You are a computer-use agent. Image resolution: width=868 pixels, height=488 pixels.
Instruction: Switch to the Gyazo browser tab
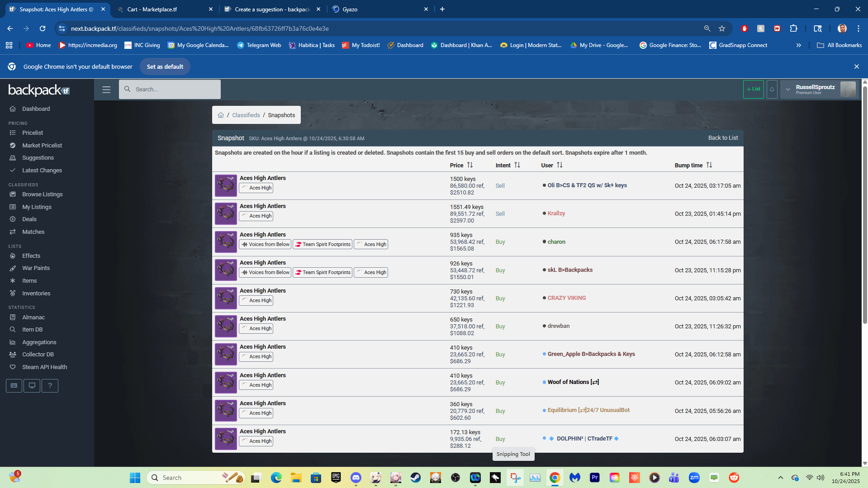click(380, 9)
